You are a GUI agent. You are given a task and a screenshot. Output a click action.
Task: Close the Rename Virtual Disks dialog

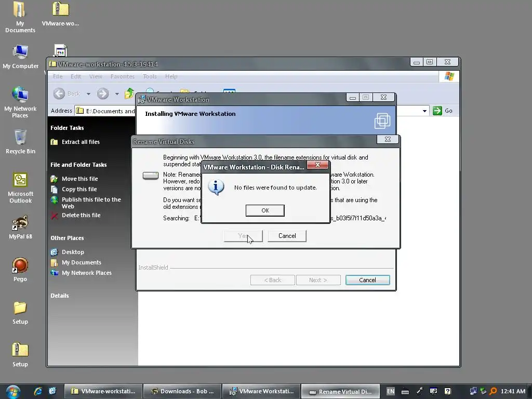click(x=388, y=139)
